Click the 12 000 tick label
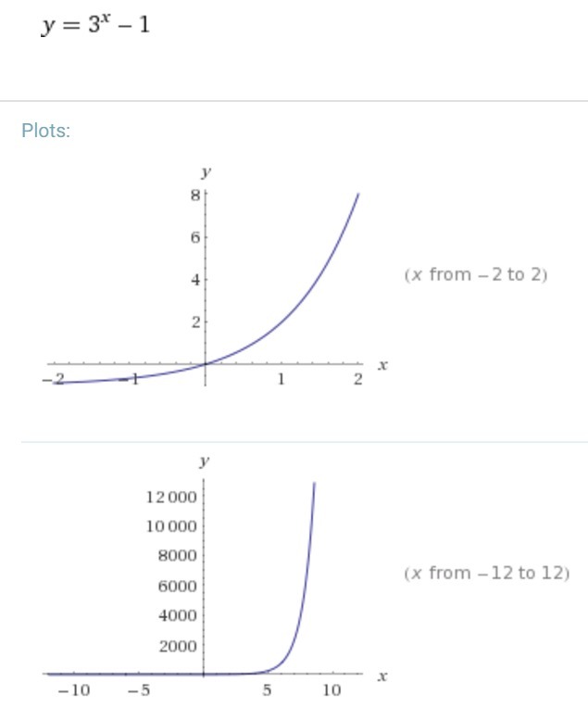The height and width of the screenshot is (720, 588). click(x=171, y=497)
